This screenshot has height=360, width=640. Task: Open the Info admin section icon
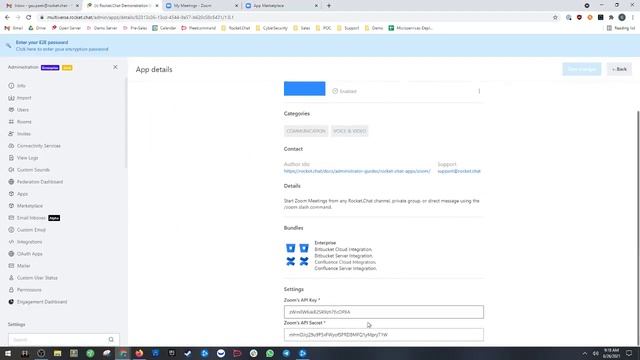(x=11, y=86)
